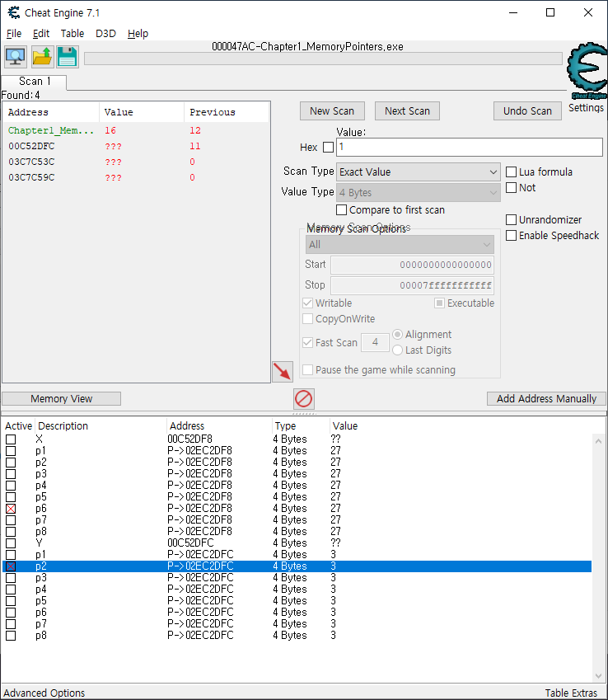Click the New Scan button
Image resolution: width=608 pixels, height=700 pixels.
click(332, 110)
